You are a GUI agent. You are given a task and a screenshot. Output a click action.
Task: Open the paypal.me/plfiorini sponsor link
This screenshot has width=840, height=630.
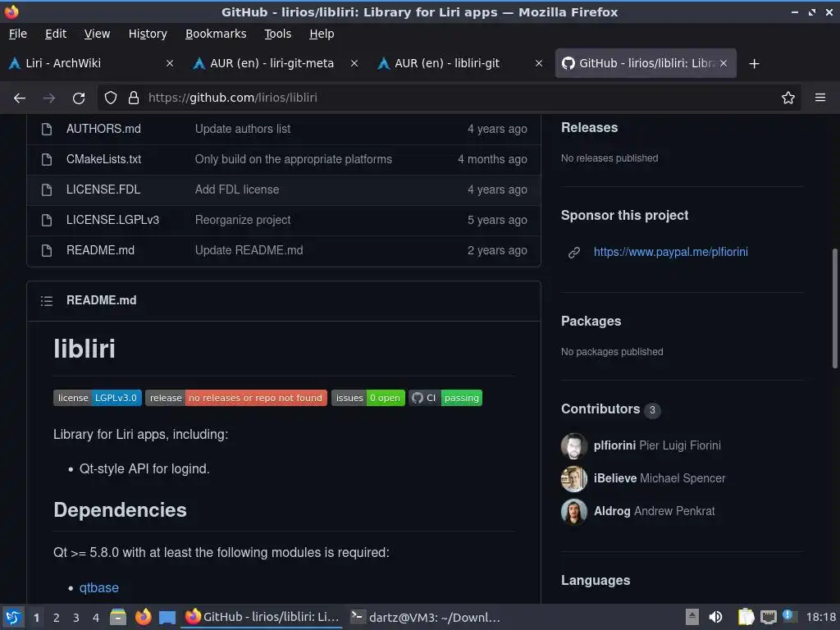point(670,252)
